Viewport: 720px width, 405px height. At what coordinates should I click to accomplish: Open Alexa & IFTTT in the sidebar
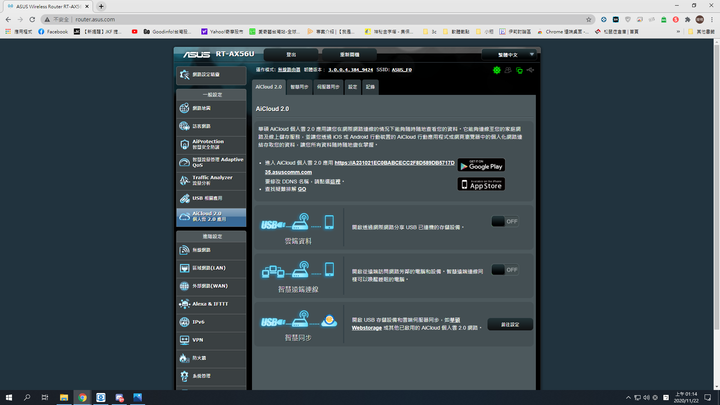211,304
